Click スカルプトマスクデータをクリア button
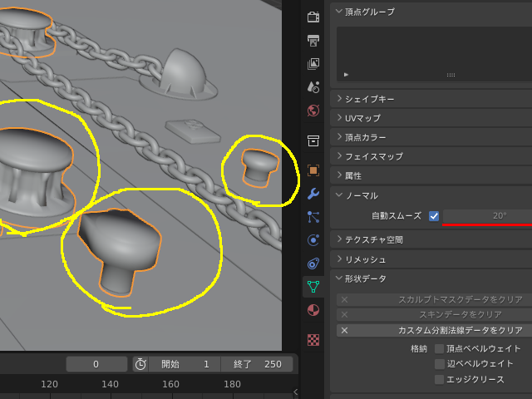This screenshot has height=399, width=532. point(434,300)
